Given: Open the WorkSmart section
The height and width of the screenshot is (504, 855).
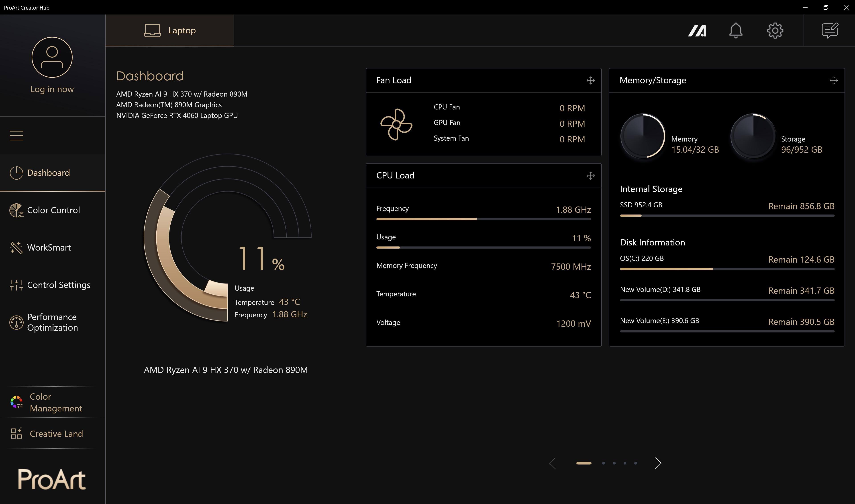Looking at the screenshot, I should 49,248.
